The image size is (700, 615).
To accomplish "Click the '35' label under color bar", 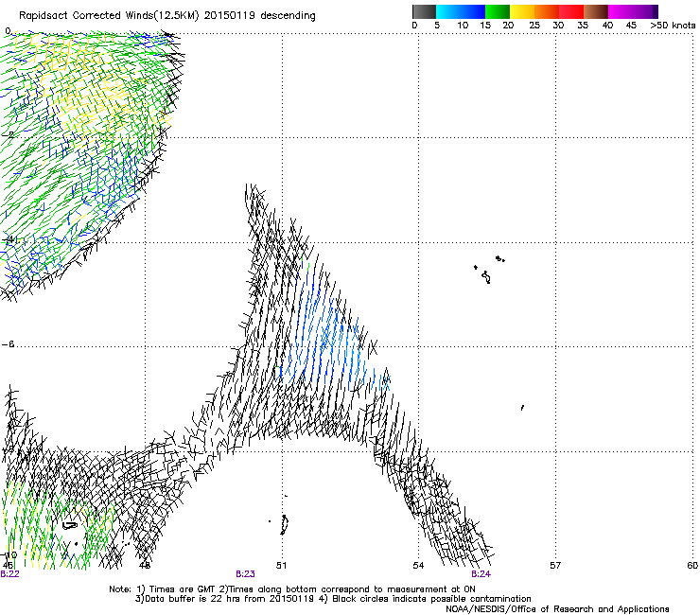I will click(x=583, y=26).
